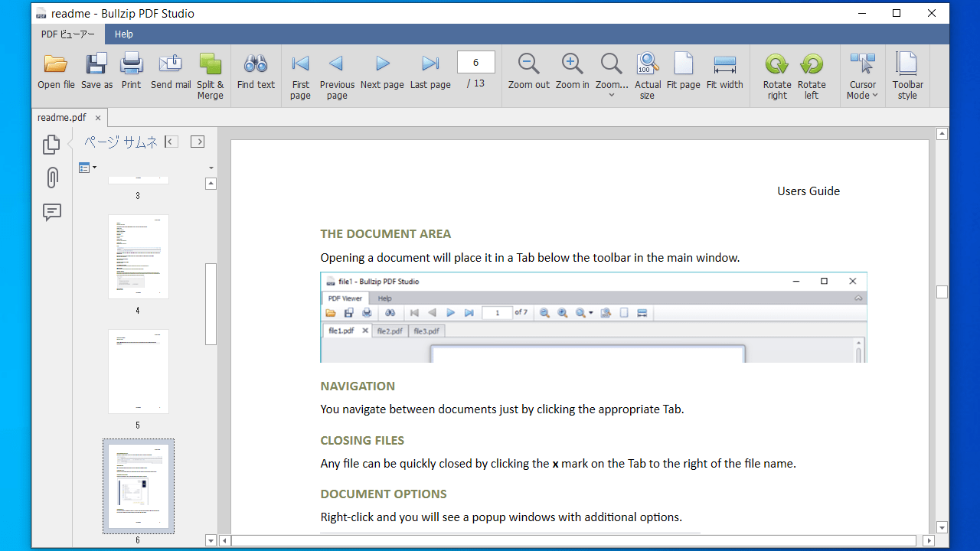Click THE DOCUMENT AREA heading

[386, 233]
